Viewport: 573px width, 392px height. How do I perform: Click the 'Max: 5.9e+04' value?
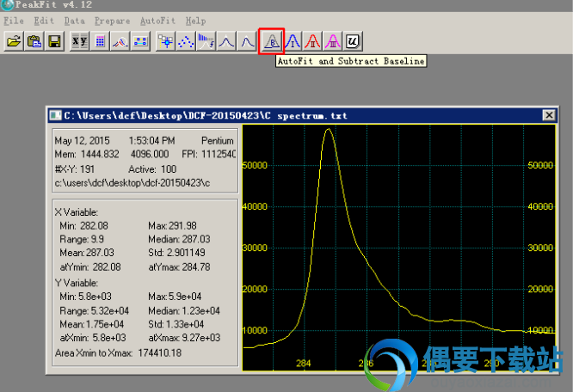click(x=175, y=297)
